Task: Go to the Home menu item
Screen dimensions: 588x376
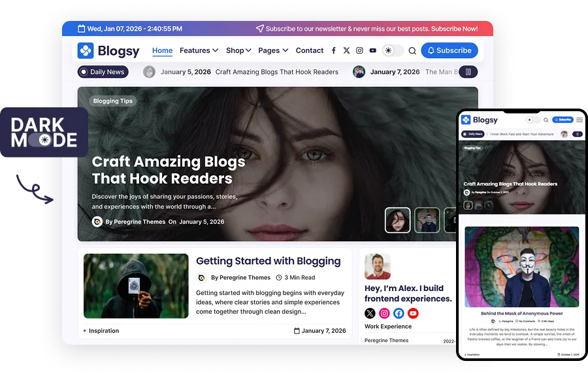Action: (162, 50)
